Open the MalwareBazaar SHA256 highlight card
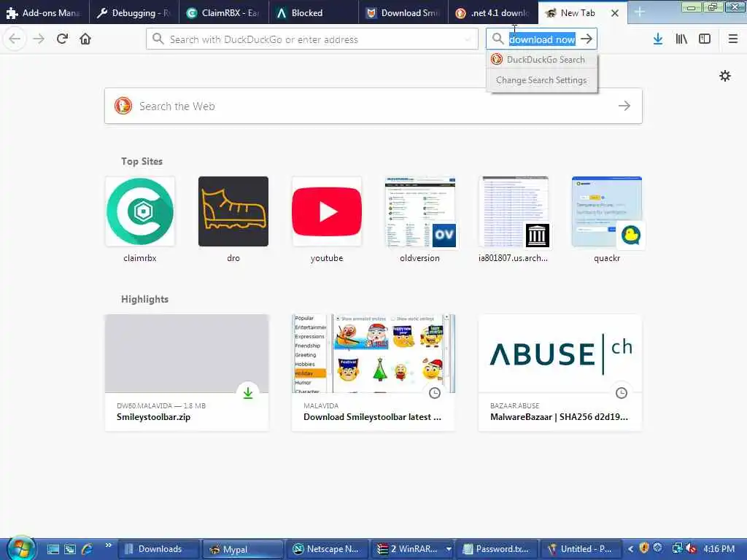Image resolution: width=747 pixels, height=560 pixels. coord(560,373)
